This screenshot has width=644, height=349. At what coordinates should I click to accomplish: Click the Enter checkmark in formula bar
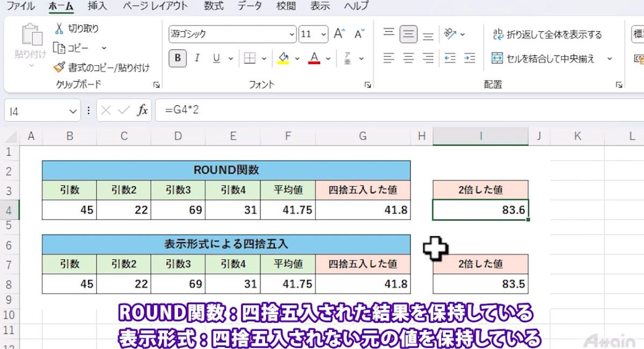point(124,111)
